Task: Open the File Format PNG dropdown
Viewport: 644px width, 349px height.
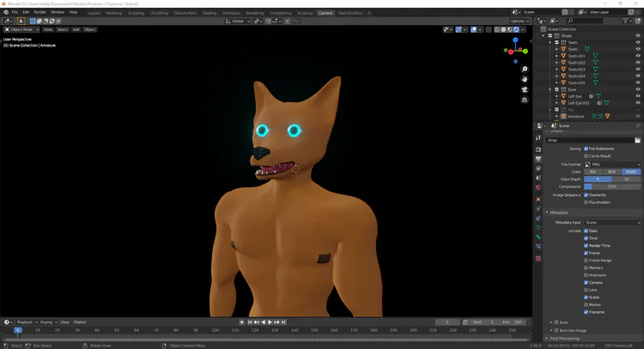Action: (612, 164)
